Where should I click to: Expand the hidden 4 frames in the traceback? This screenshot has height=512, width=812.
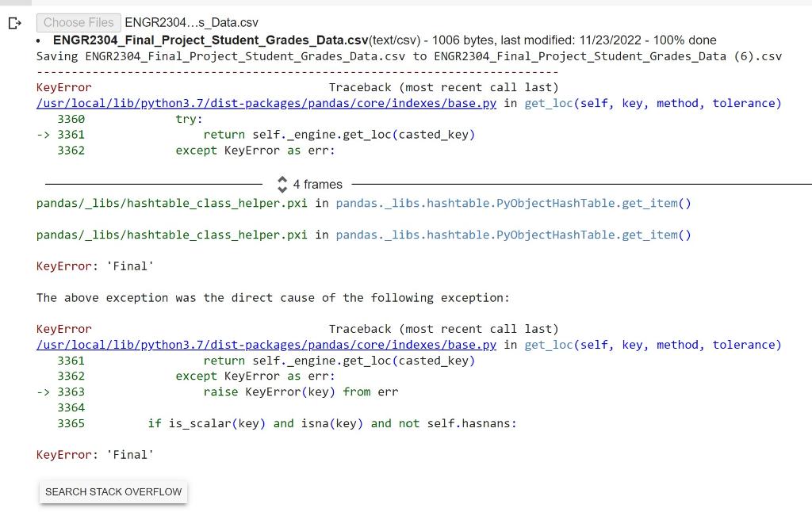click(316, 184)
